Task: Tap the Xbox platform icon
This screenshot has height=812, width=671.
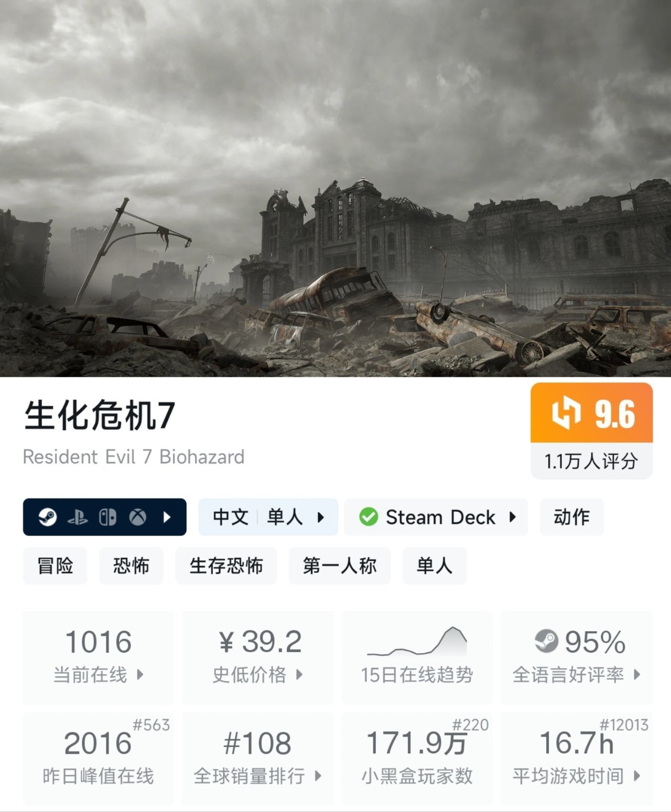Action: click(x=138, y=517)
